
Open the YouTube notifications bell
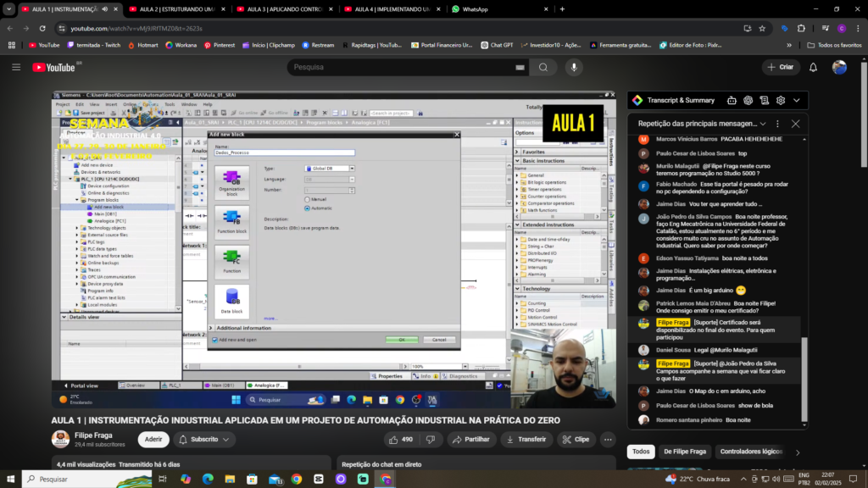pyautogui.click(x=813, y=68)
